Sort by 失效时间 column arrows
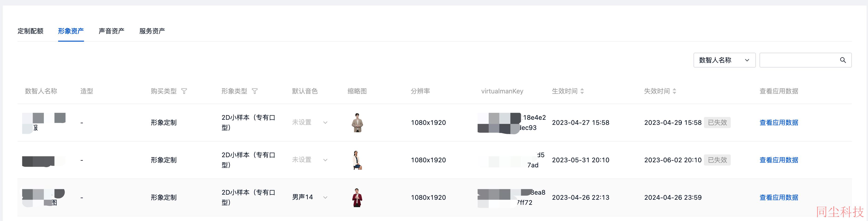868x221 pixels. (x=674, y=91)
